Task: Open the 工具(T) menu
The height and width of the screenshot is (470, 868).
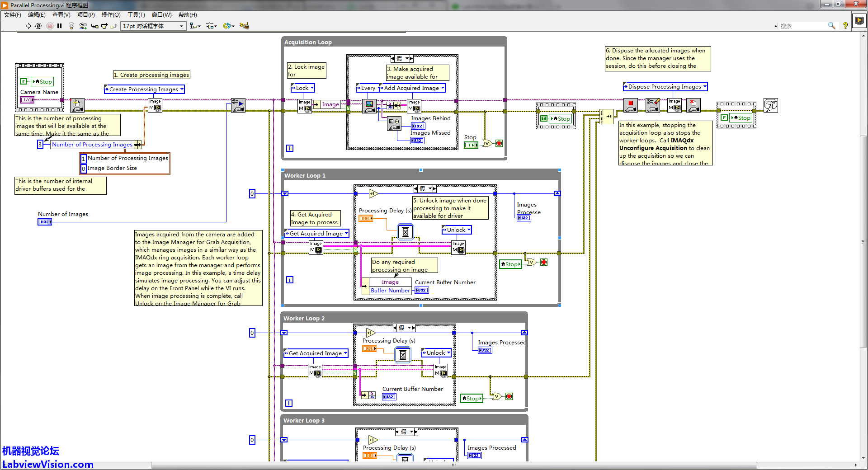Action: pos(136,15)
